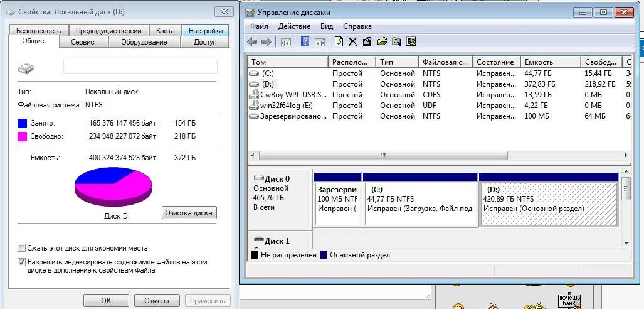Switch to the Предыдущие версии tab
644x309 pixels.
point(108,31)
